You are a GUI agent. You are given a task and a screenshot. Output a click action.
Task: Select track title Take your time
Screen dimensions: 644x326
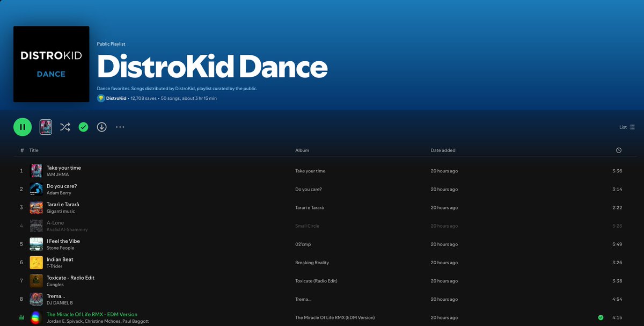64,168
